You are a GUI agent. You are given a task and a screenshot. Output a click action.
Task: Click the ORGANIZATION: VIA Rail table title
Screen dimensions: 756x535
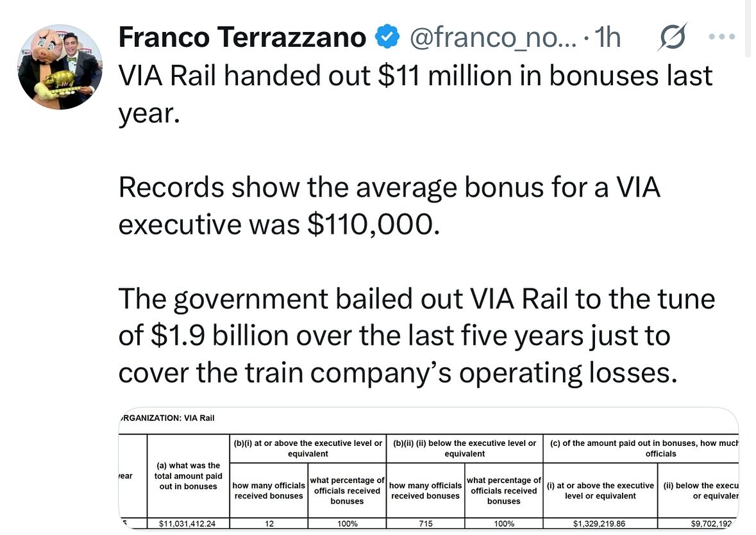point(167,418)
